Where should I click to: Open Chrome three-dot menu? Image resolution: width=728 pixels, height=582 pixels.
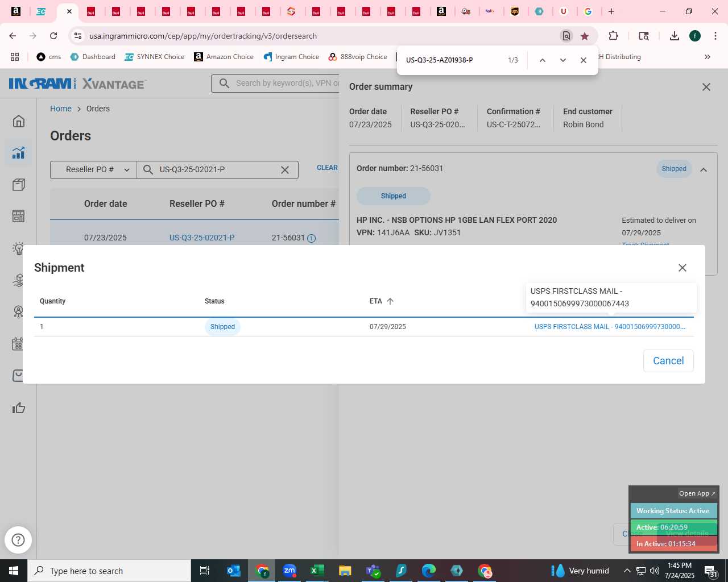pos(715,36)
